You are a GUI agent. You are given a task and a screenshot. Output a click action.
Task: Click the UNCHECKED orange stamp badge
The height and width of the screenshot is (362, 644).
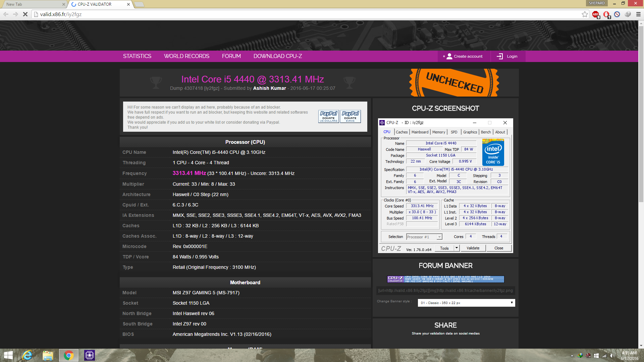click(x=454, y=83)
